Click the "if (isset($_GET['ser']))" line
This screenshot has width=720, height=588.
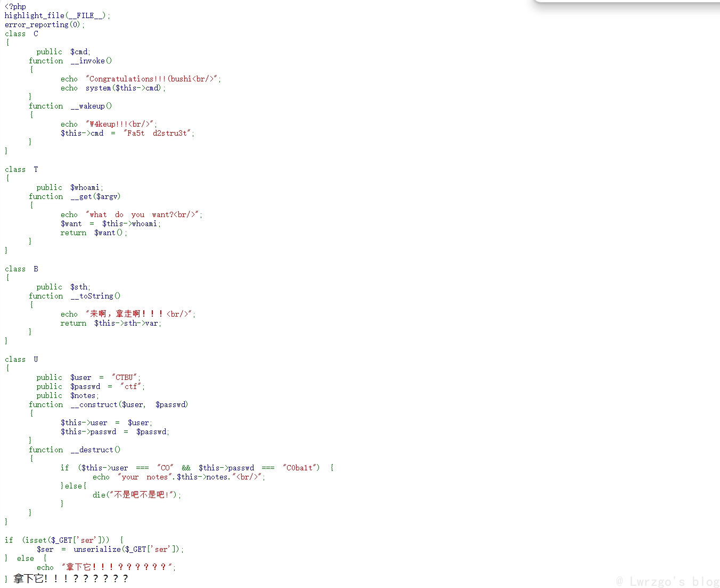64,540
